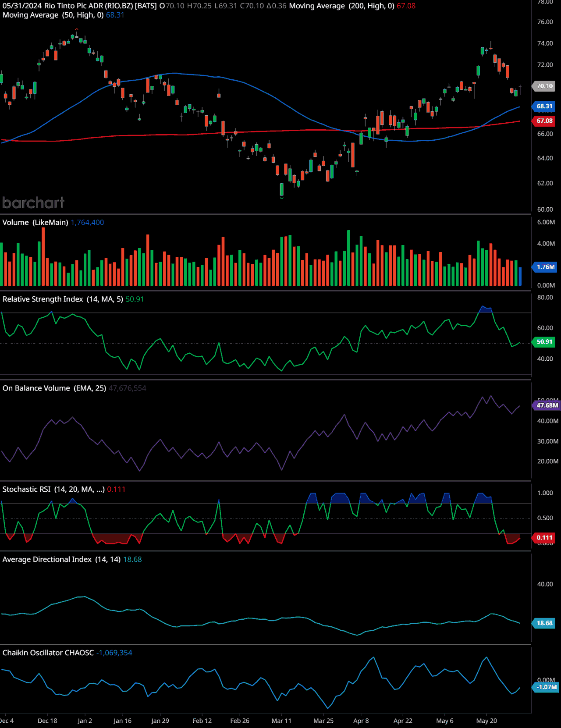Screen dimensions: 561x728
Task: Click the open price O70.10 in header
Action: tap(172, 6)
